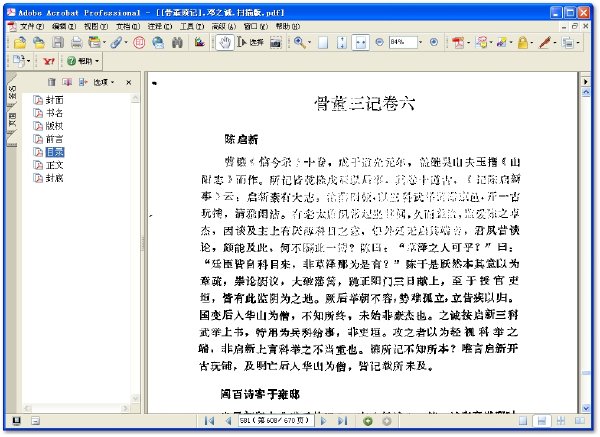Screen dimensions: 600x437
Task: Open the 工具 menu
Action: (192, 26)
